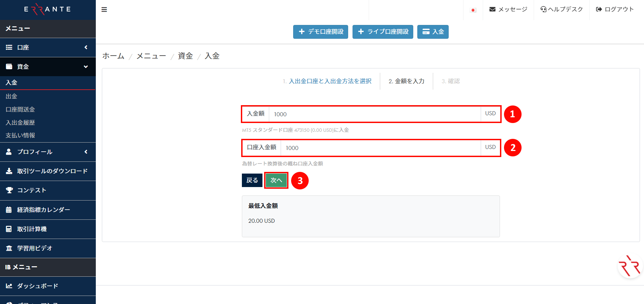Click the green 次へ button

tap(276, 180)
